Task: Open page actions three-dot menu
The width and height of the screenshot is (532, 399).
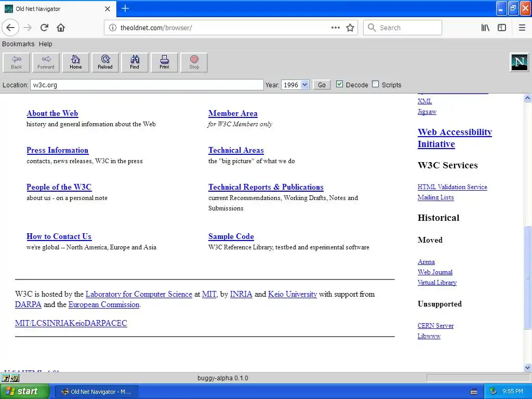Action: (x=336, y=28)
